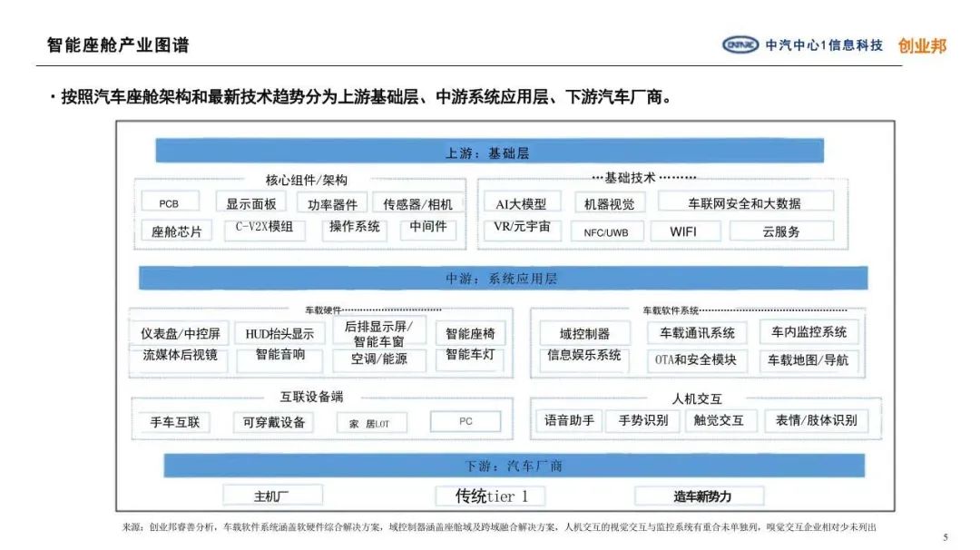Click the 后排显示屏/智能车窗 box
Viewport: 980px width, 550px height.
(378, 332)
